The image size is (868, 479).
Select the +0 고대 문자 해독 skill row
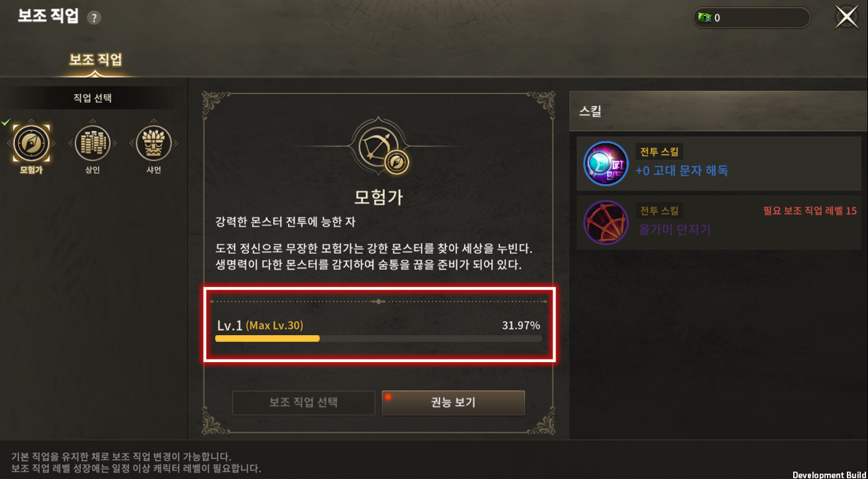[718, 164]
